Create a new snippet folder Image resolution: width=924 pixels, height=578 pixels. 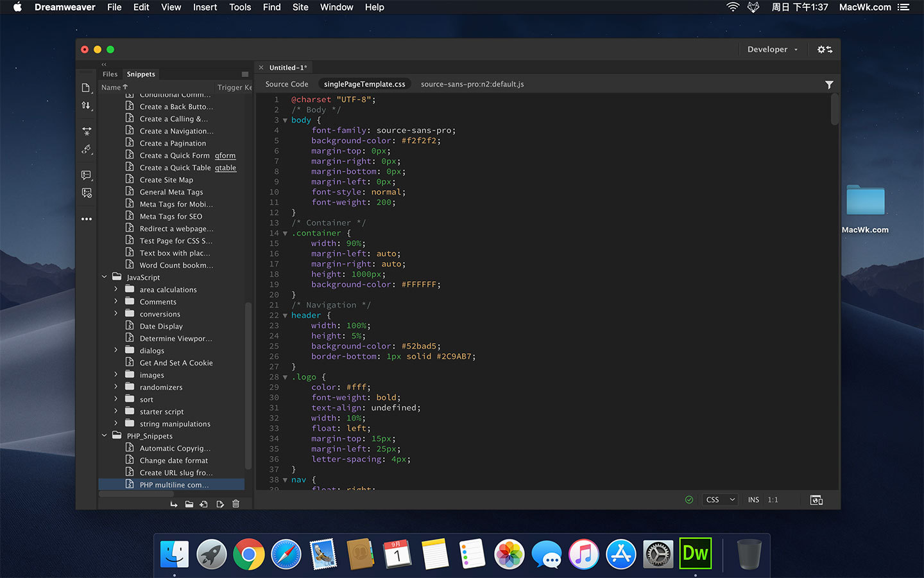pyautogui.click(x=189, y=504)
